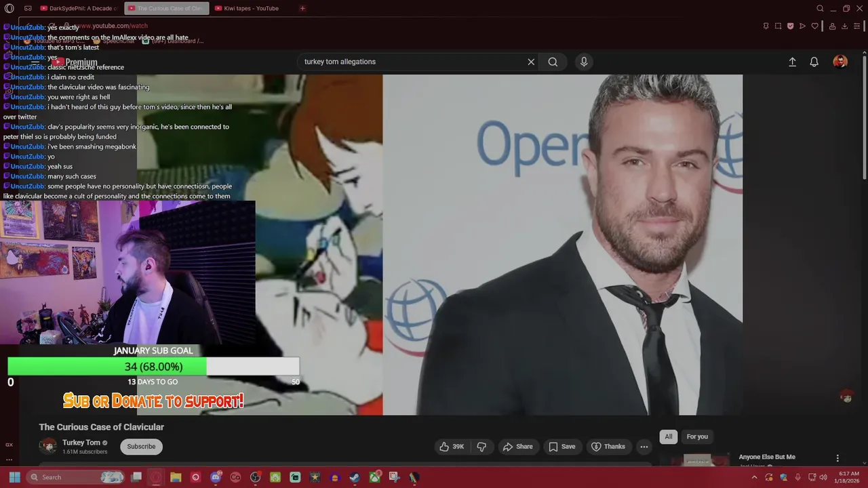Click the January sub goal progress bar
Image resolution: width=868 pixels, height=488 pixels.
point(153,367)
